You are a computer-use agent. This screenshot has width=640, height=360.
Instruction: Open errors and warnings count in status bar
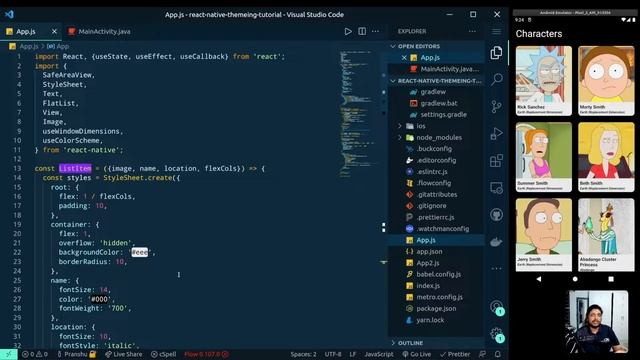(35, 354)
